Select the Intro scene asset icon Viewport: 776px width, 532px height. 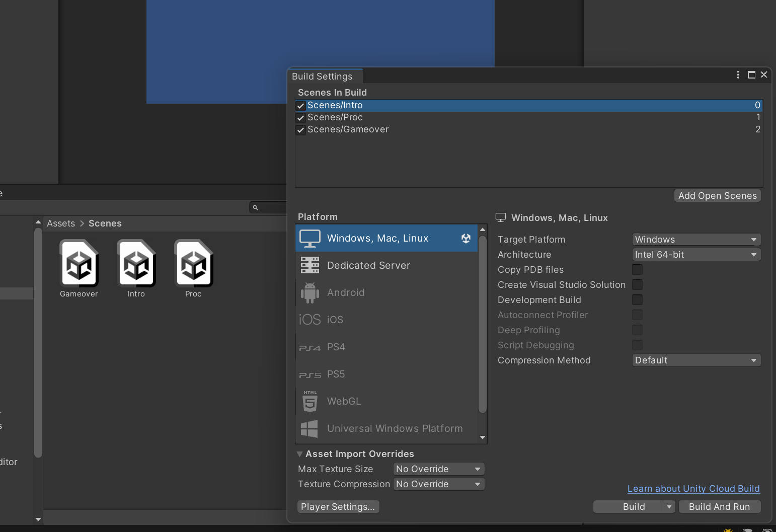[x=136, y=263]
